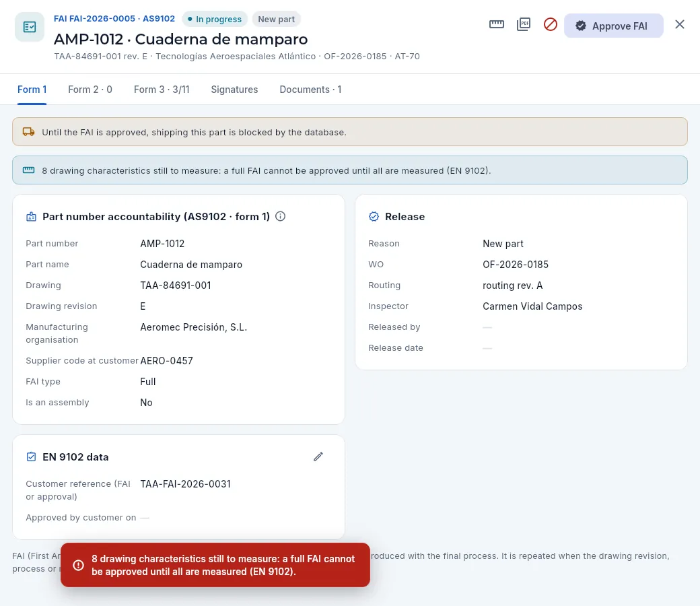
Task: Click the Release section heading
Action: (405, 217)
